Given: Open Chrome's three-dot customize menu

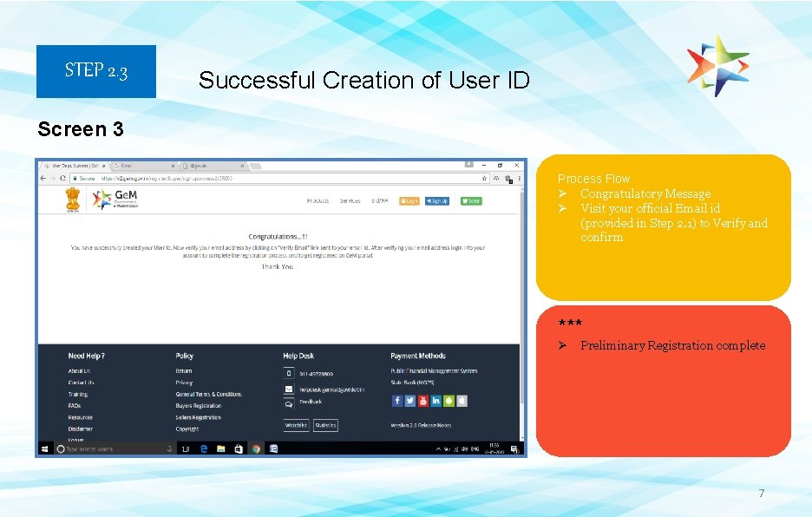Looking at the screenshot, I should tap(521, 179).
